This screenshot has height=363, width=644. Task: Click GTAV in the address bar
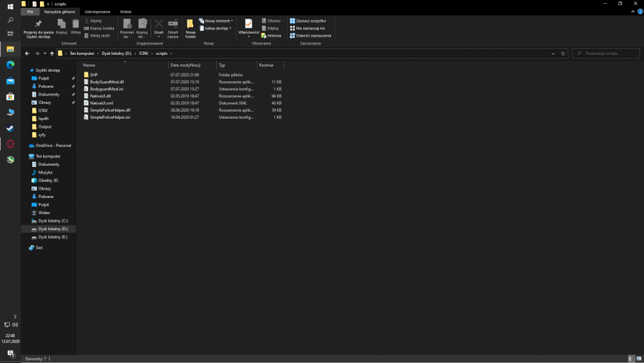pos(144,54)
